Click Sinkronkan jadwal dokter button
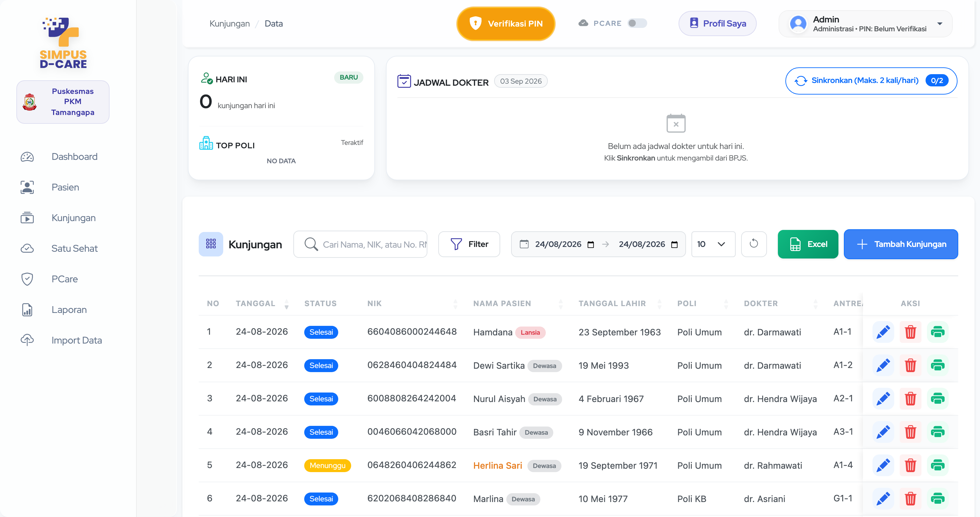The image size is (980, 517). pyautogui.click(x=871, y=81)
